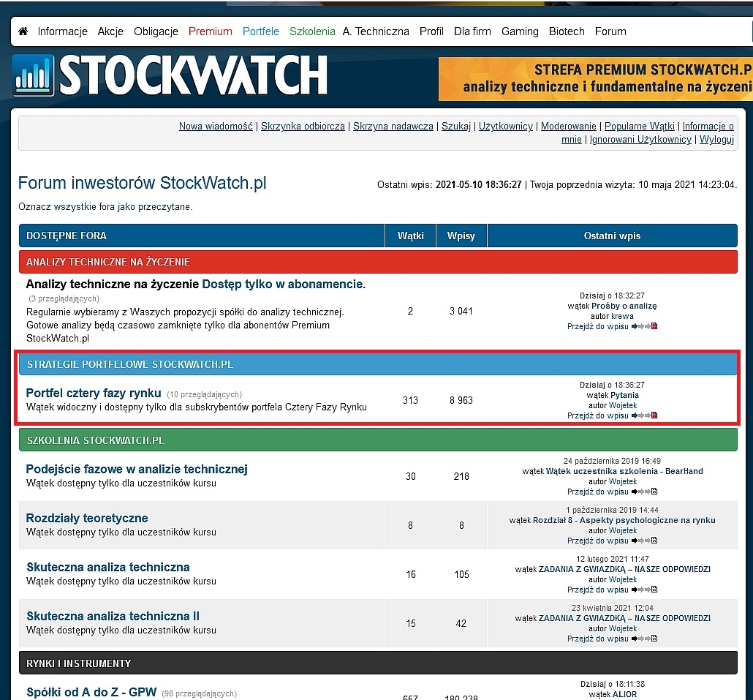Viewport: 753px width, 700px height.
Task: Open the Premium menu item
Action: (x=211, y=31)
